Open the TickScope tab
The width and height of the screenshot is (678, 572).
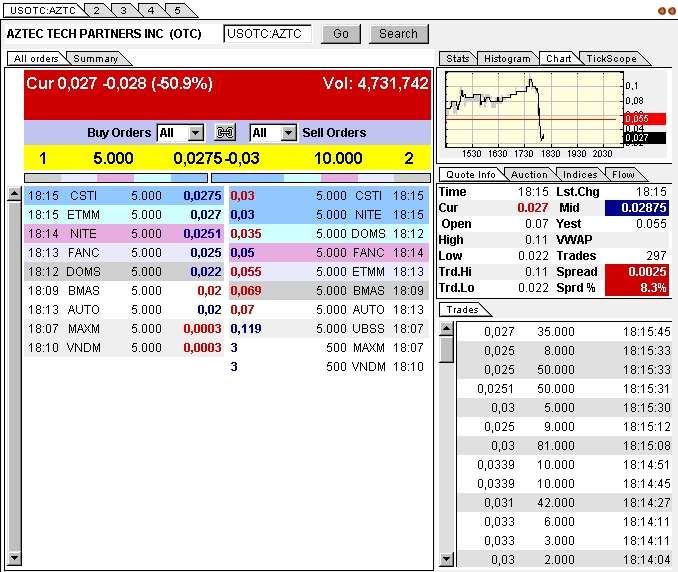click(611, 58)
